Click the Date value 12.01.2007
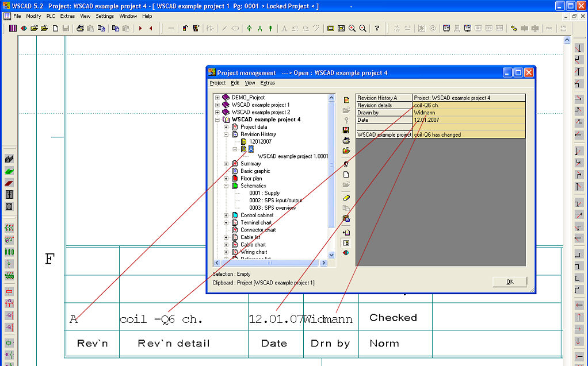 (469, 120)
